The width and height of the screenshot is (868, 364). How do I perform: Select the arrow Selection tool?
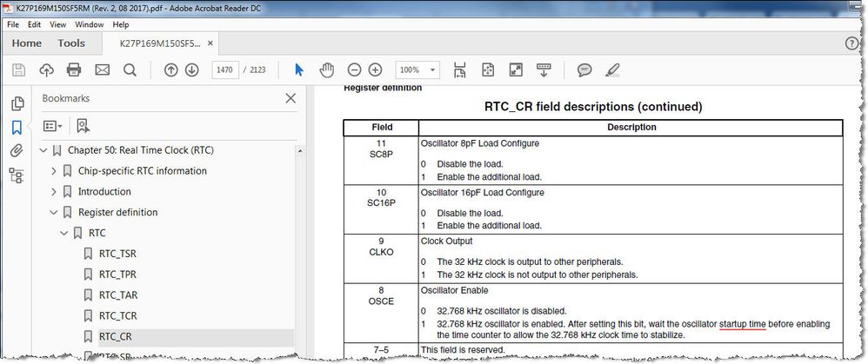point(299,69)
